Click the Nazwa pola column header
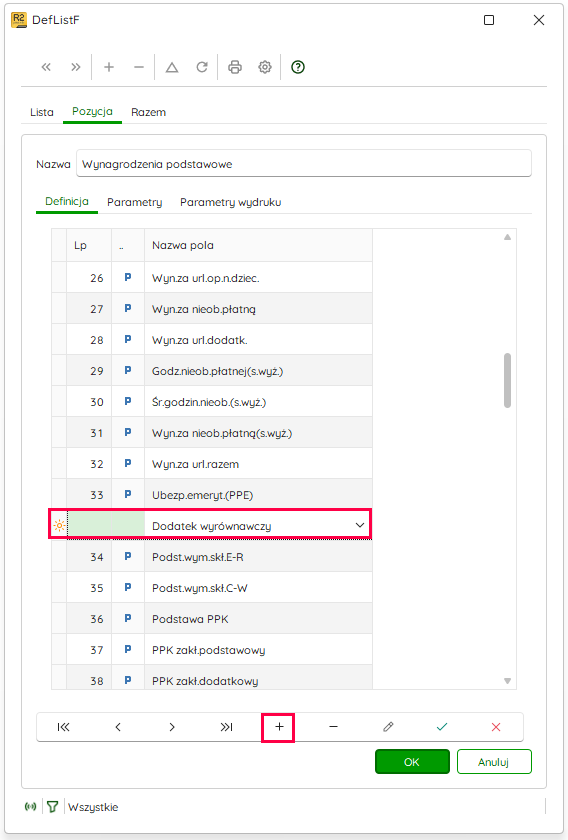Screen dimensions: 568x840 point(258,245)
